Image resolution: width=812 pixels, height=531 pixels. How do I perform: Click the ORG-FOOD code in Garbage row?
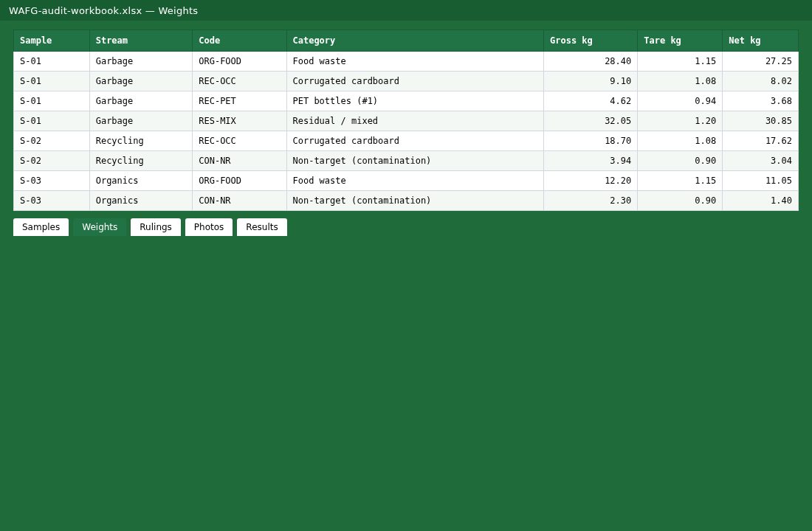[239, 61]
